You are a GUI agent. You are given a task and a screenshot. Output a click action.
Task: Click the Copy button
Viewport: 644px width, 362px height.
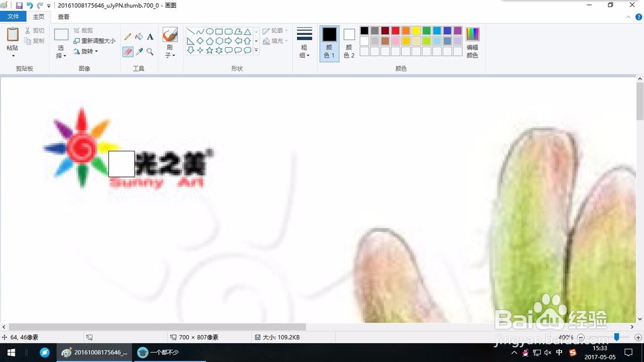[35, 41]
